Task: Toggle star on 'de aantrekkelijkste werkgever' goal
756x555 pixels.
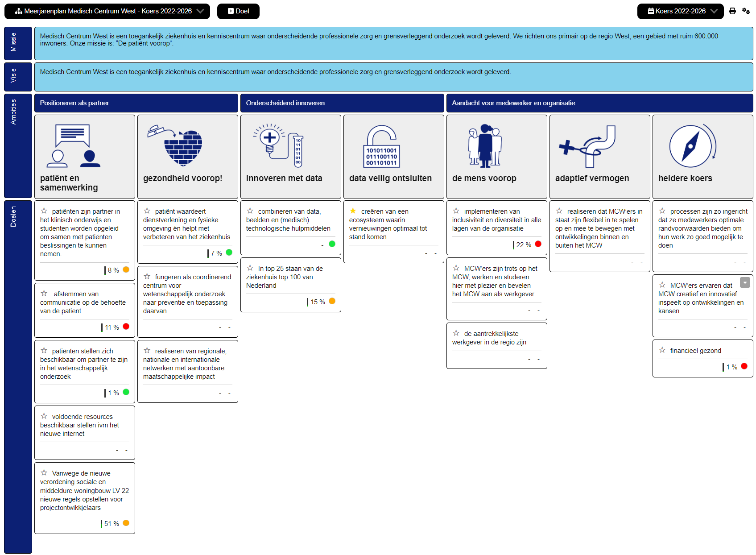Action: click(x=456, y=333)
